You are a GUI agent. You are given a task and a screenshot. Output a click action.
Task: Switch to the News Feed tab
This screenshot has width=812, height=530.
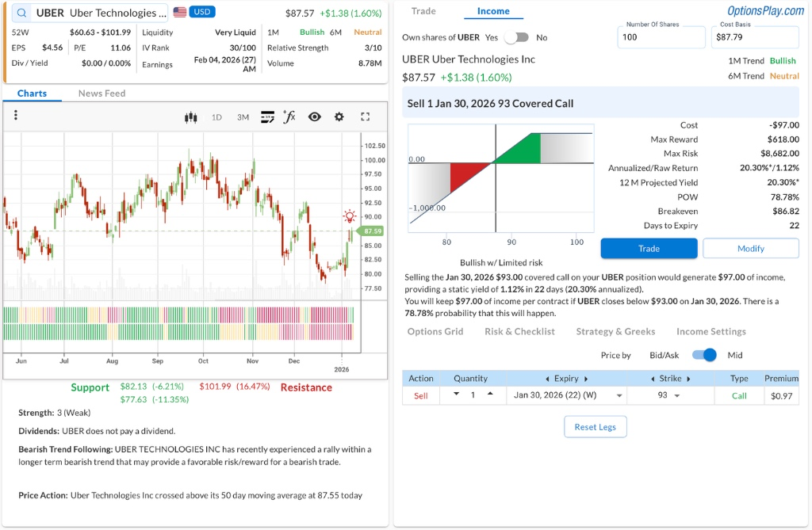[x=101, y=93]
